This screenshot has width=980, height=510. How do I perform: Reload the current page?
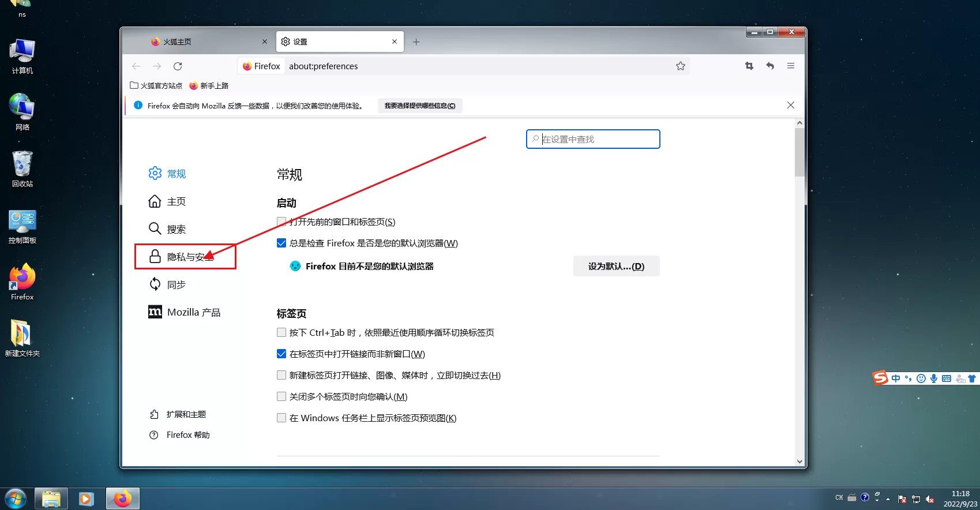178,66
